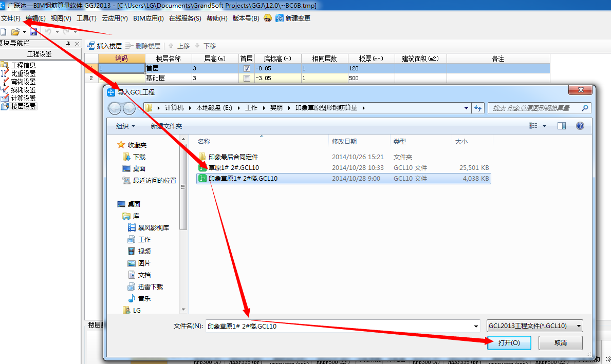Toggle the preview pane icon
The height and width of the screenshot is (364, 611).
tap(562, 126)
